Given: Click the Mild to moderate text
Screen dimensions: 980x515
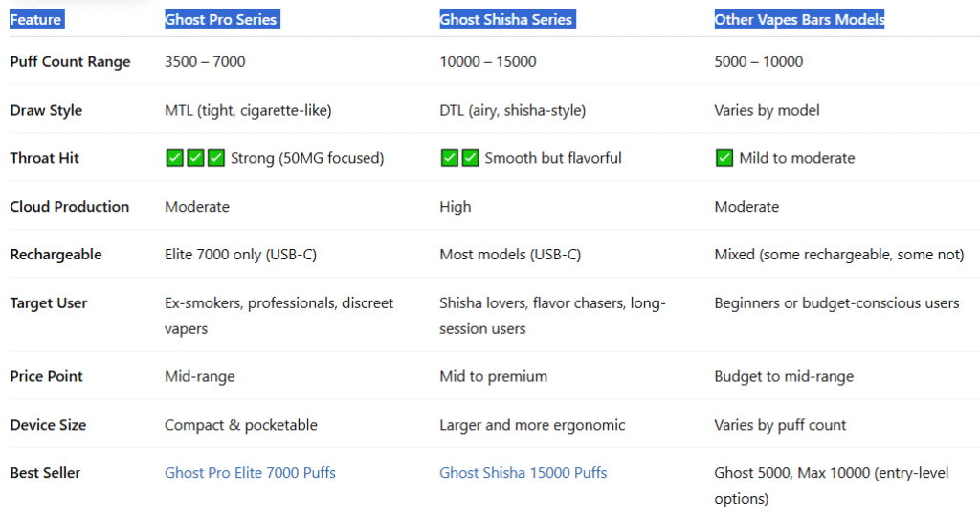Looking at the screenshot, I should click(x=797, y=158).
